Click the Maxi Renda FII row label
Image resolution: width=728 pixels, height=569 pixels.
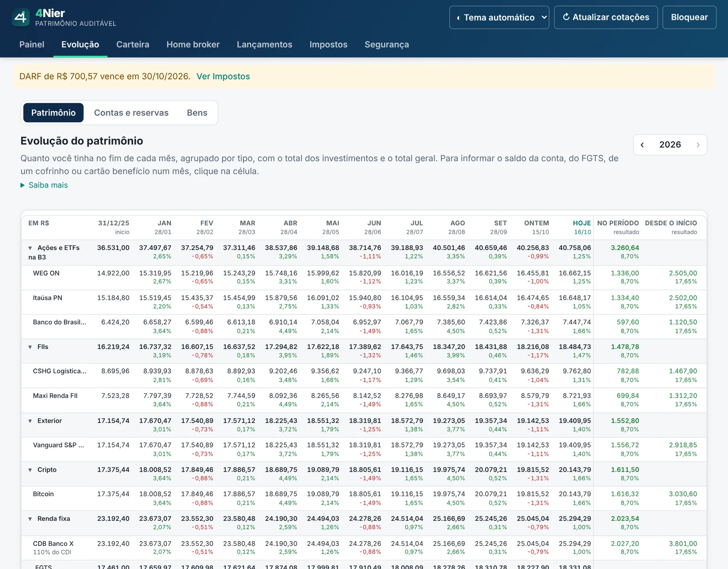[x=55, y=396]
